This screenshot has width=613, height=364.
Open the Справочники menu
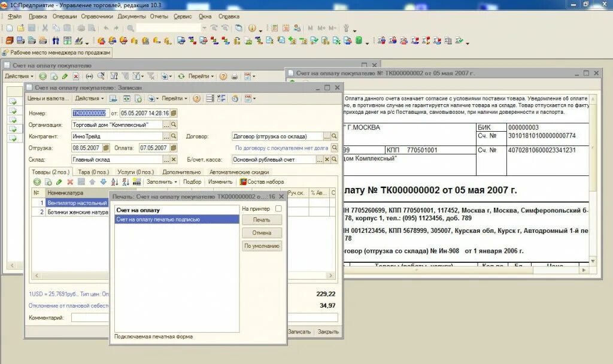point(97,16)
